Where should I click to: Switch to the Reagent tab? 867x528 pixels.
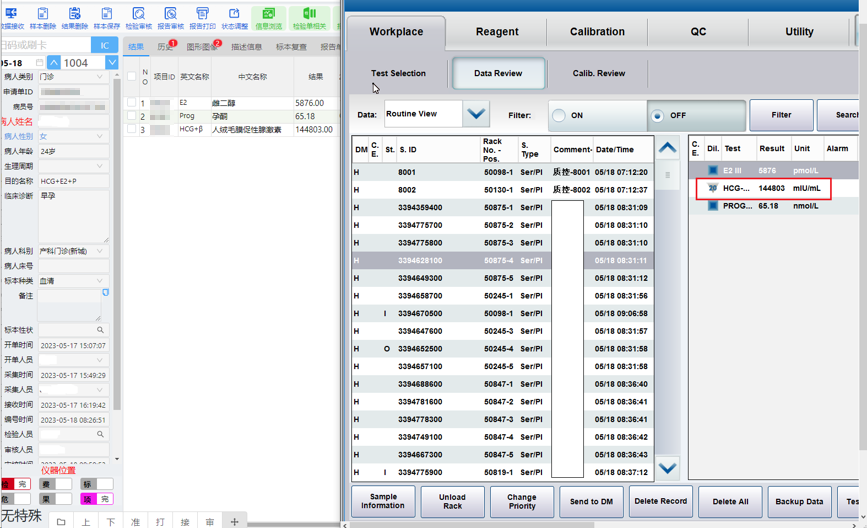point(497,32)
